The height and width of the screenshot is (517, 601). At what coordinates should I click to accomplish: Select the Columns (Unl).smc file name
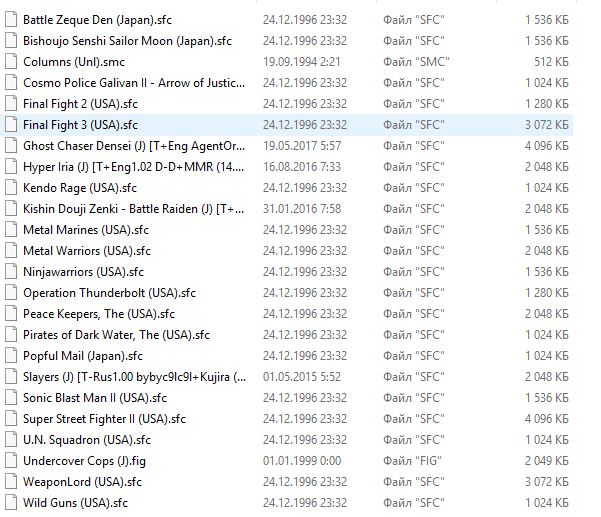click(x=74, y=62)
